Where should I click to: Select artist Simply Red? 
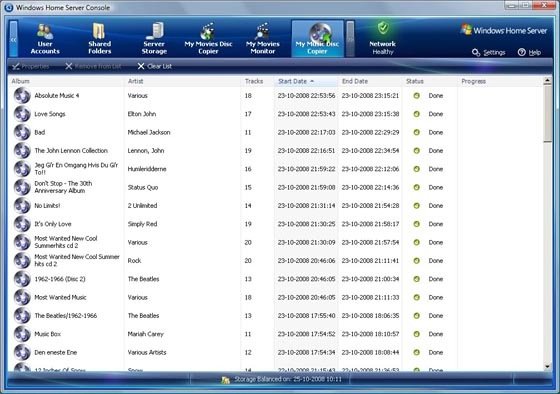click(x=142, y=224)
